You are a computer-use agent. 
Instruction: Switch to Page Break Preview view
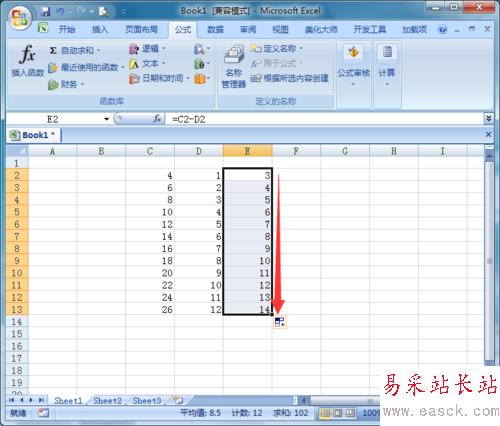[350, 413]
